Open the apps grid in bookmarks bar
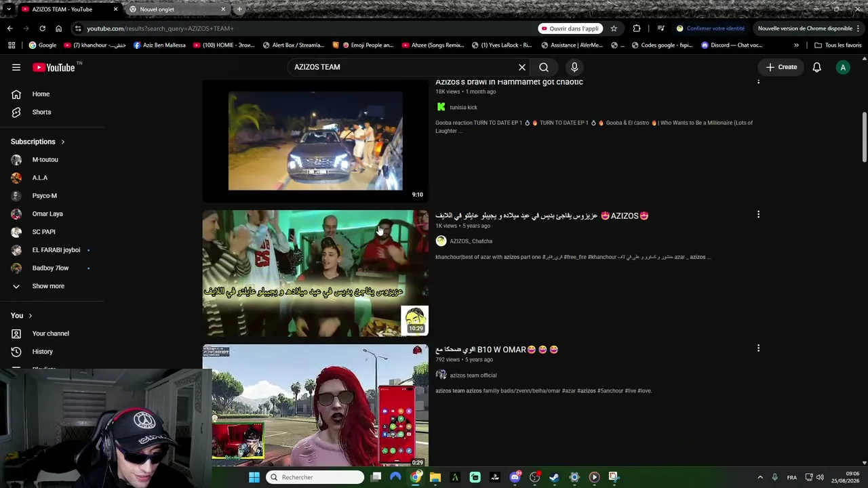The height and width of the screenshot is (488, 868). point(12,45)
